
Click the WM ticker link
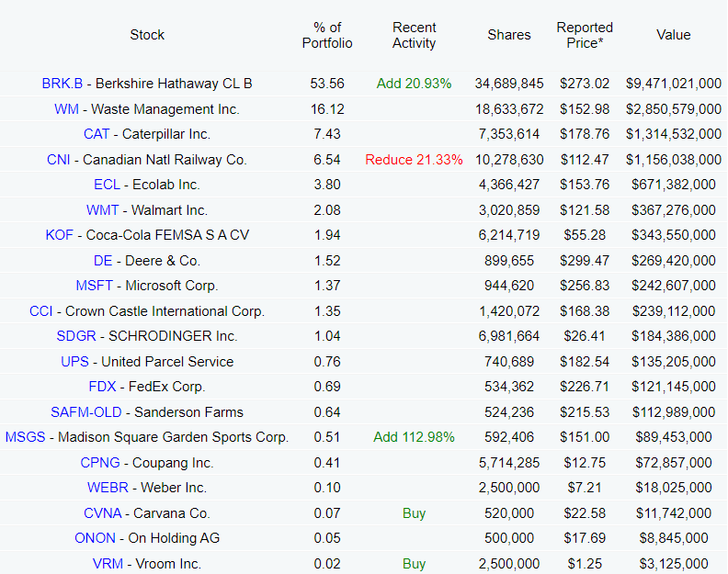click(66, 109)
